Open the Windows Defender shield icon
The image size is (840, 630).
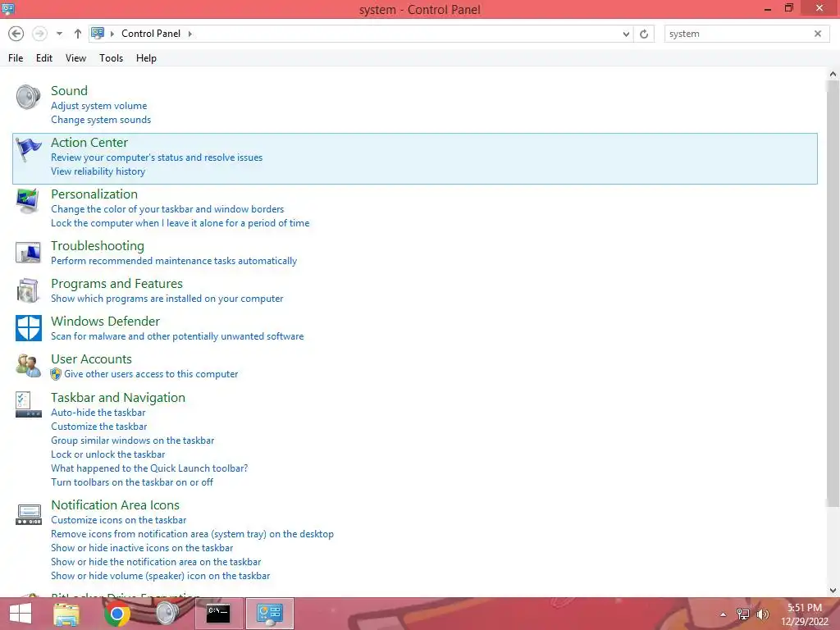[x=29, y=328]
